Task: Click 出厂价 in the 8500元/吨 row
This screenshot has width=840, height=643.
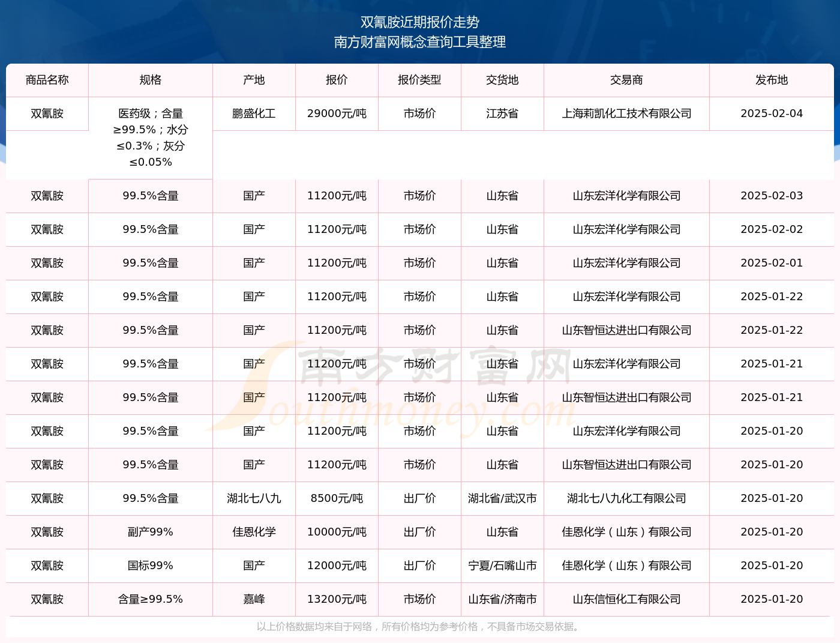Action: tap(419, 498)
